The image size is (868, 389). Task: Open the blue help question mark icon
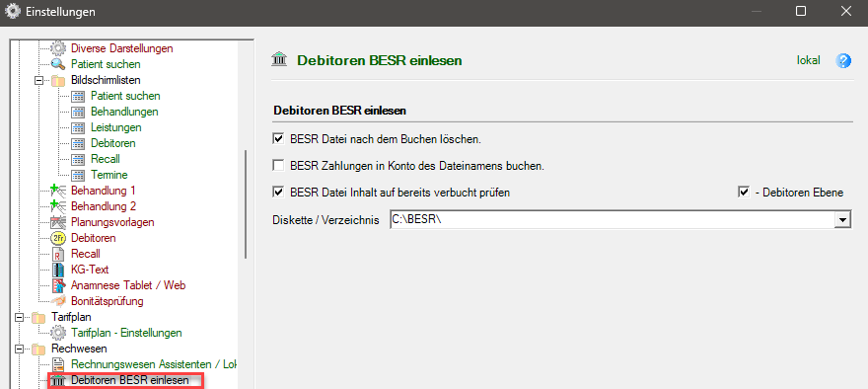click(x=842, y=60)
